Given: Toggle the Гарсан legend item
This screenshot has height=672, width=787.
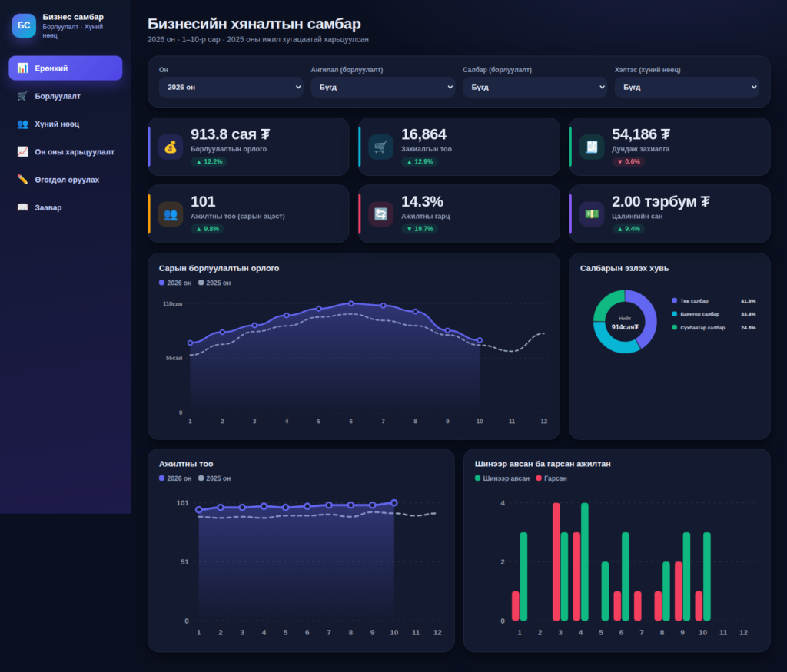Looking at the screenshot, I should (x=552, y=478).
